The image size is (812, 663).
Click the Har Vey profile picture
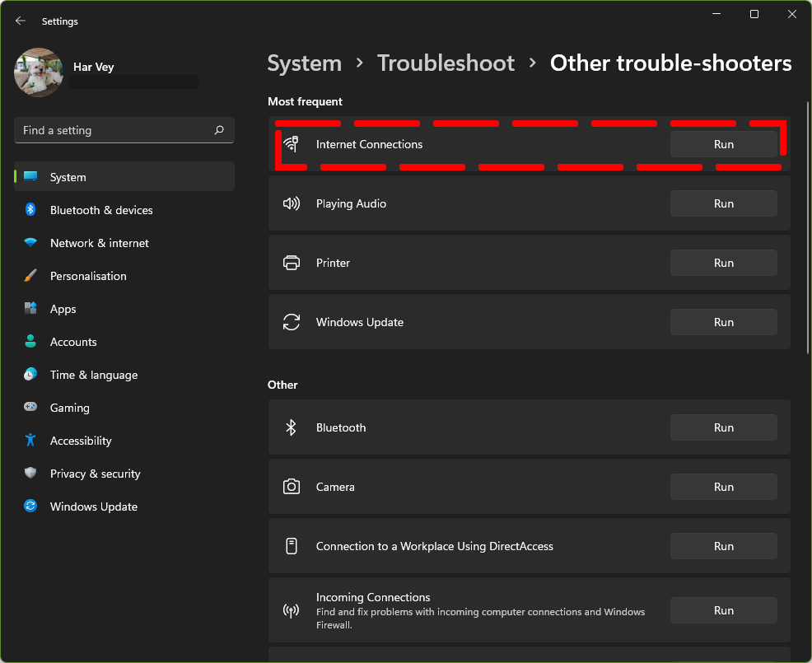point(39,72)
